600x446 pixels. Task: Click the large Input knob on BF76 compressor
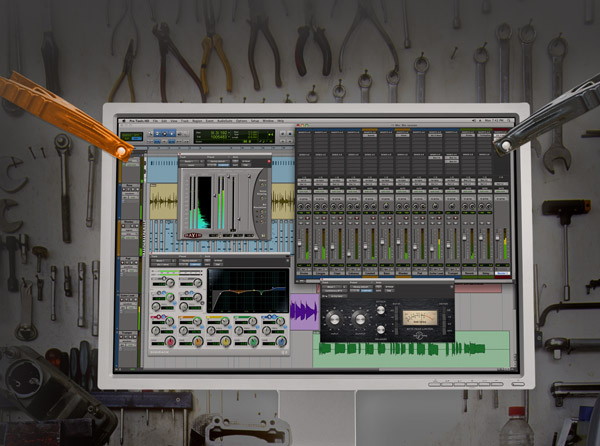tap(335, 319)
